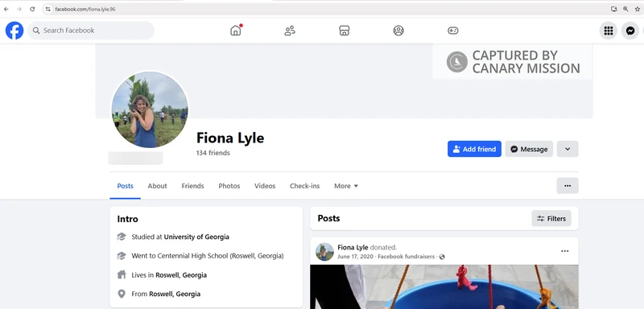This screenshot has width=644, height=309.
Task: Click the install app icon in address bar
Action: pyautogui.click(x=614, y=9)
